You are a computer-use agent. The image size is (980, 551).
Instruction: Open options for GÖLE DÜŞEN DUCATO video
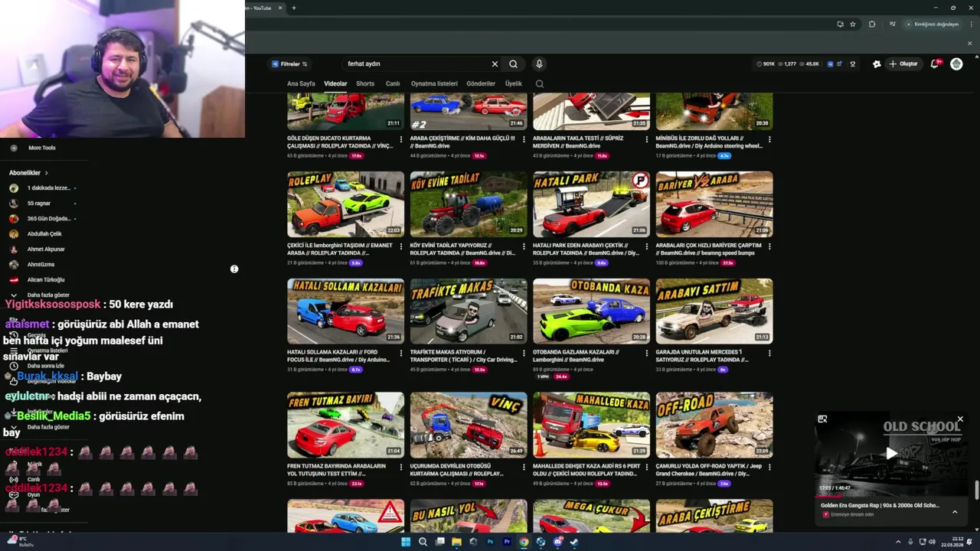coord(401,139)
